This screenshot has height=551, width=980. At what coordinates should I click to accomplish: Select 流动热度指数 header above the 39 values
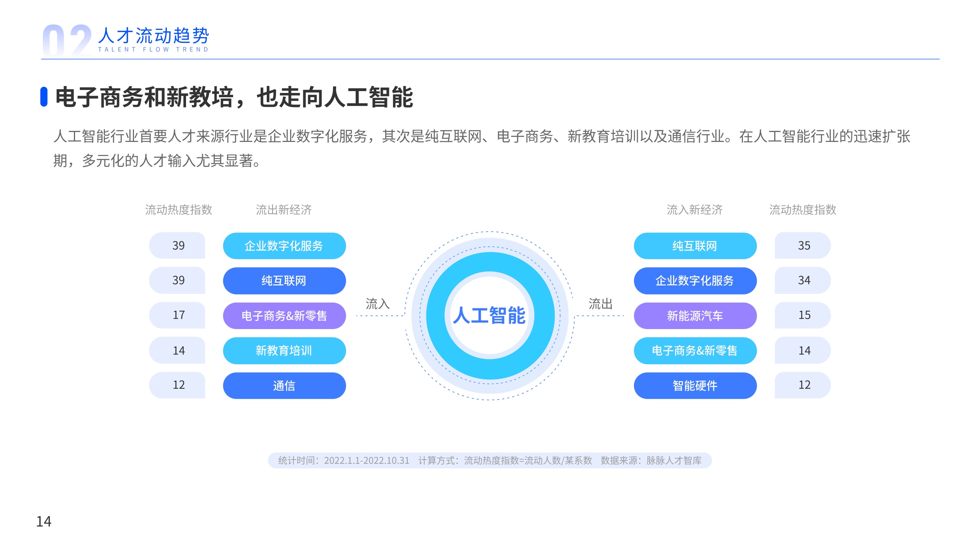178,210
